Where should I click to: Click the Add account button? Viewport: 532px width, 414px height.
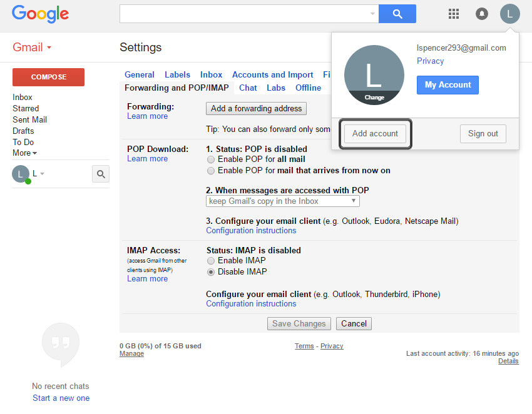375,134
